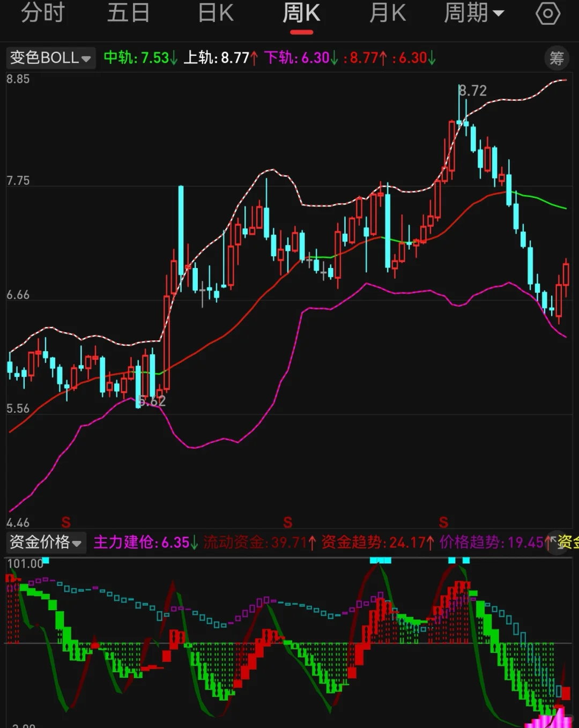The image size is (579, 728).
Task: Click the 101.00 sub-chart axis label
Action: click(x=25, y=563)
